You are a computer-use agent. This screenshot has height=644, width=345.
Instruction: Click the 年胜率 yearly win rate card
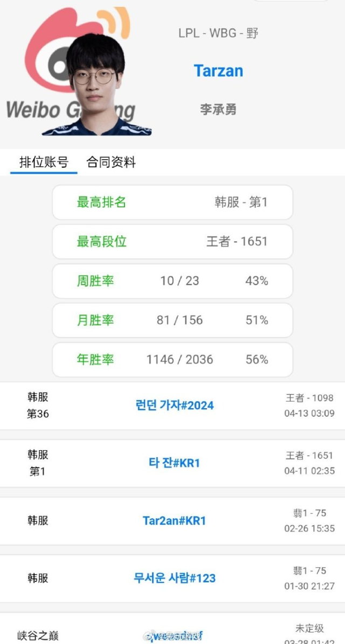(x=172, y=360)
